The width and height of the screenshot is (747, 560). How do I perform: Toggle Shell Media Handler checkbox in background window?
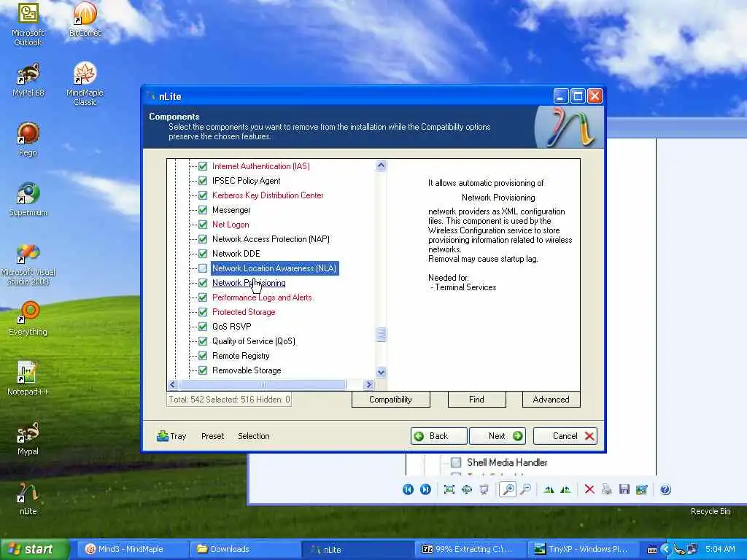[456, 462]
